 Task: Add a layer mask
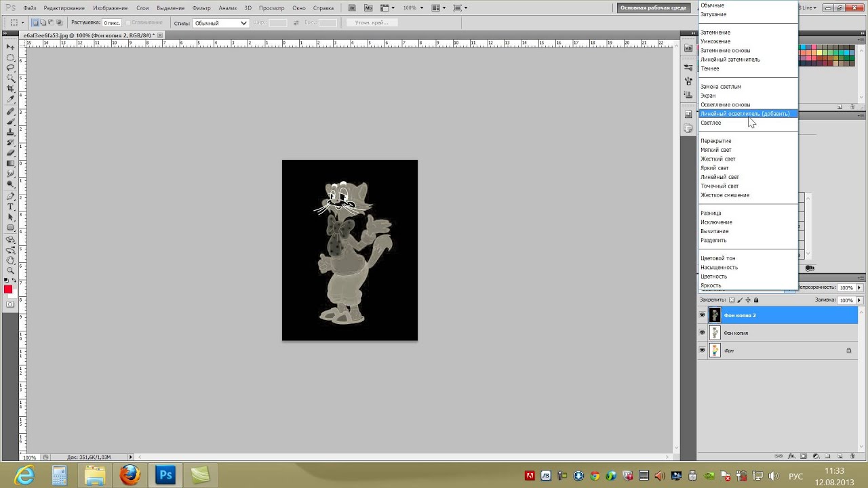[x=803, y=456]
